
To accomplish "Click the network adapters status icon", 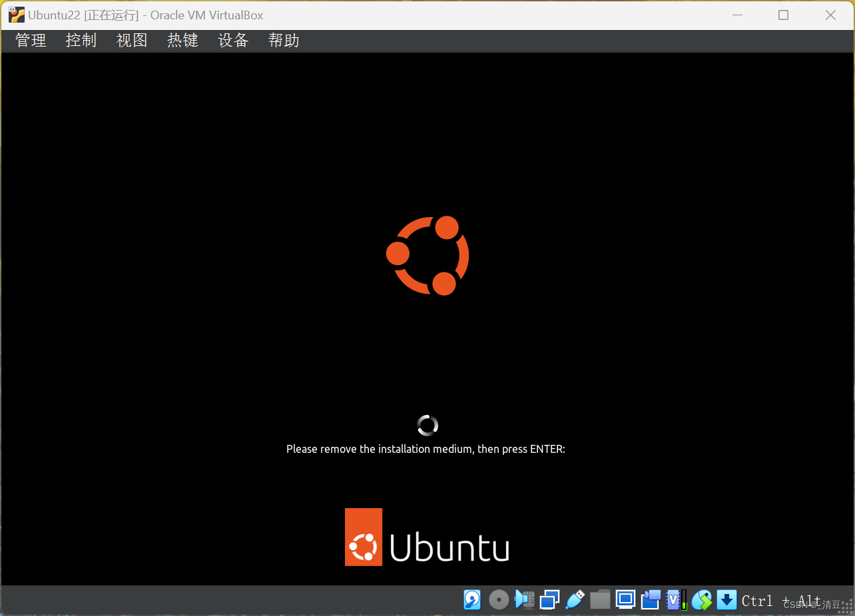I will (x=549, y=600).
